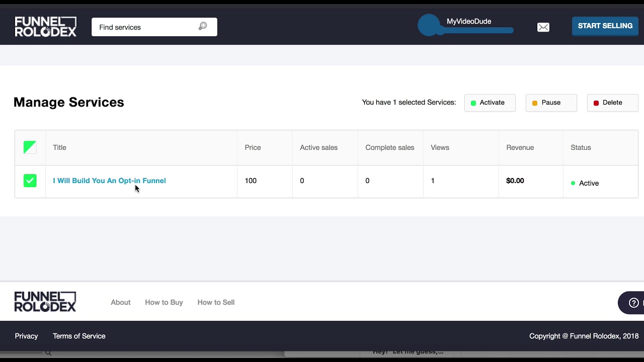644x362 pixels.
Task: Click the Funnel Rolodex footer logo
Action: point(45,302)
